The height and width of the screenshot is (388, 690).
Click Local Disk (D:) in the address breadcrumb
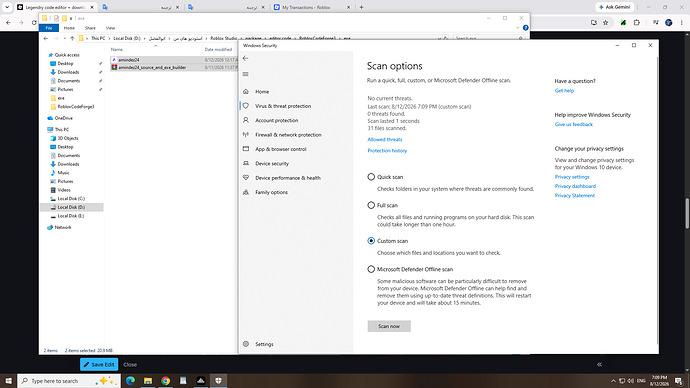point(127,38)
